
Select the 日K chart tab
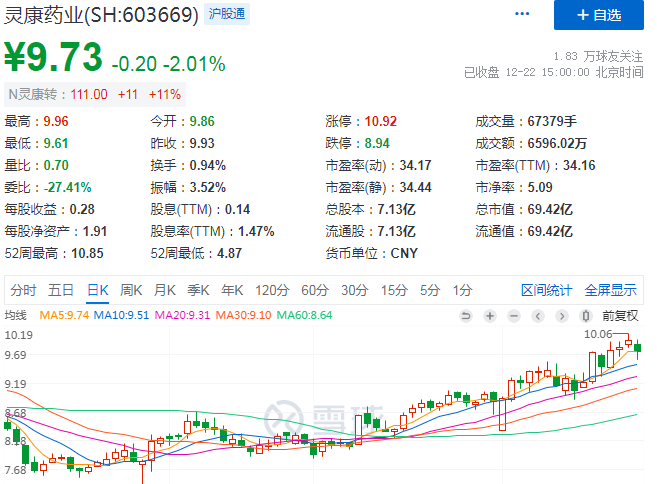pos(98,290)
